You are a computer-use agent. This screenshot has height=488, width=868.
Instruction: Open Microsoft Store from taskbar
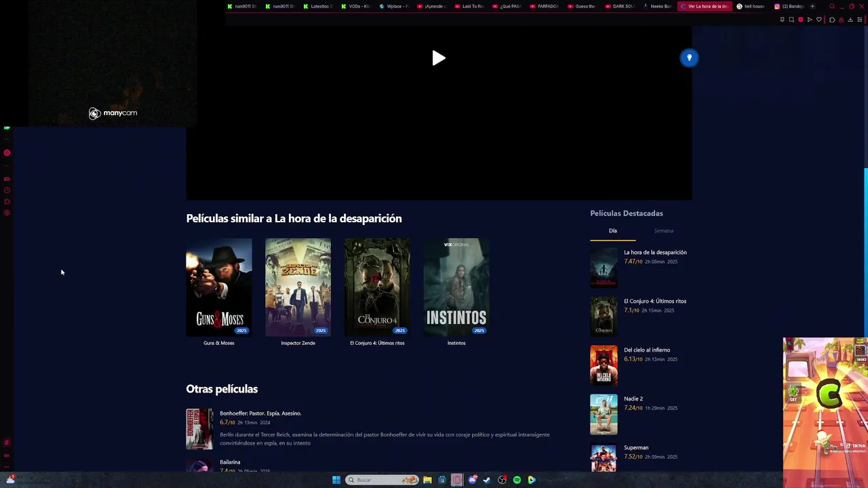[x=442, y=480]
